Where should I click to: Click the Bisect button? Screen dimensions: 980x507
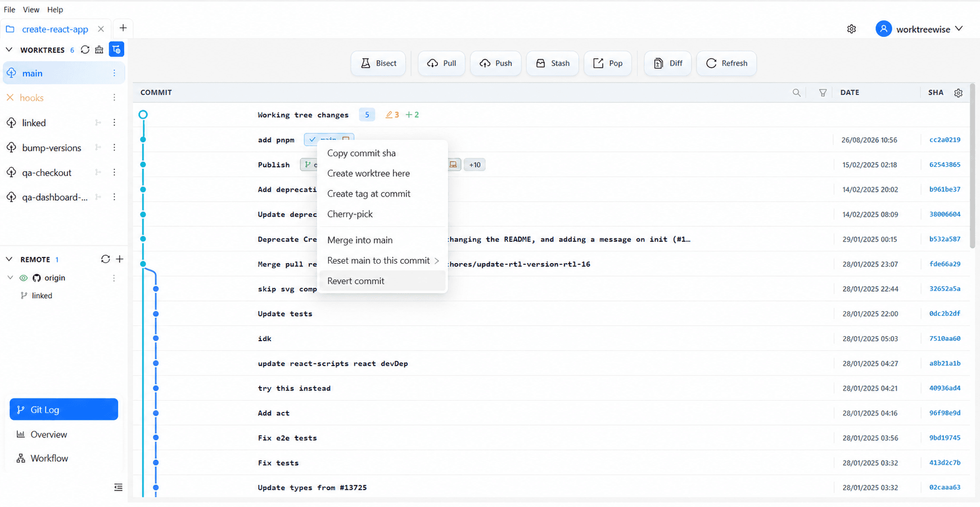point(378,63)
